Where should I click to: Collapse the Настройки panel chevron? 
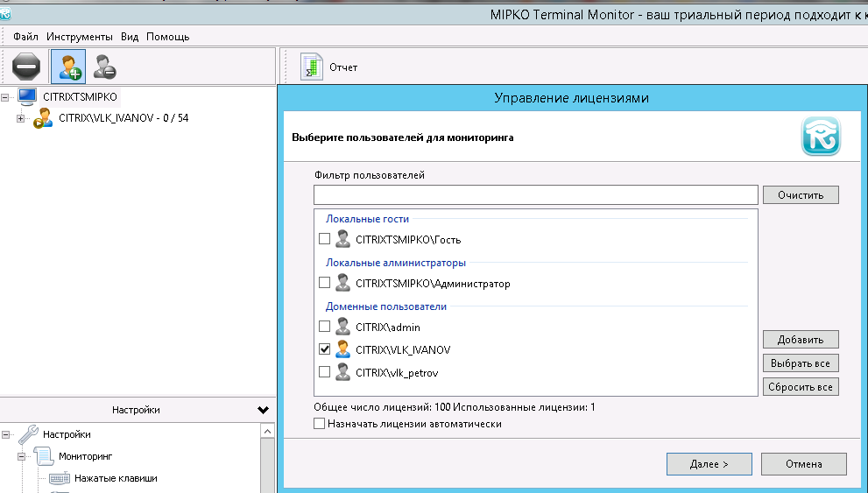(263, 410)
